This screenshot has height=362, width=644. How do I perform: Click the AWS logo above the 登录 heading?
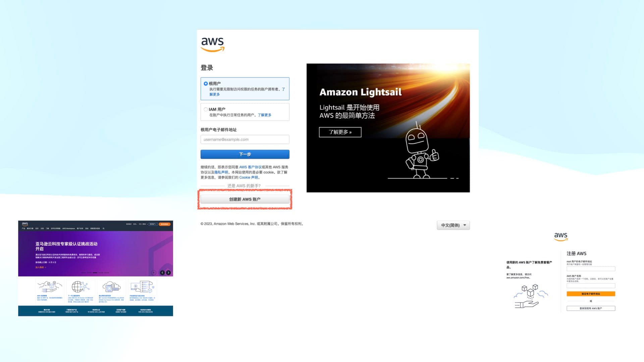[x=212, y=44]
